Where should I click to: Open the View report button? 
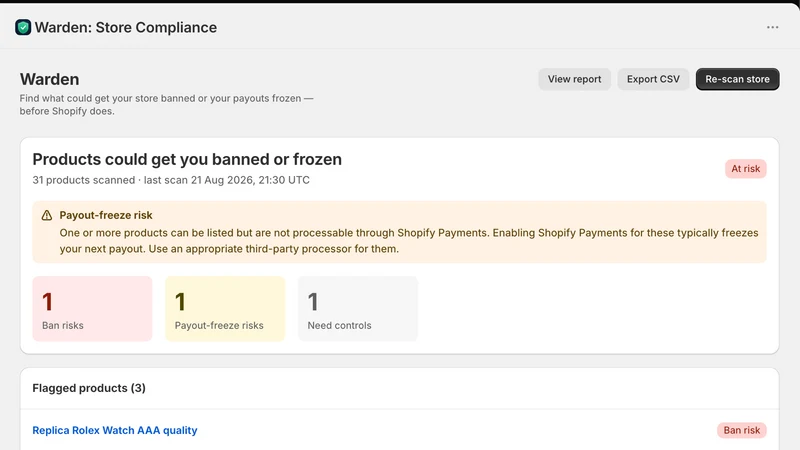pyautogui.click(x=574, y=79)
